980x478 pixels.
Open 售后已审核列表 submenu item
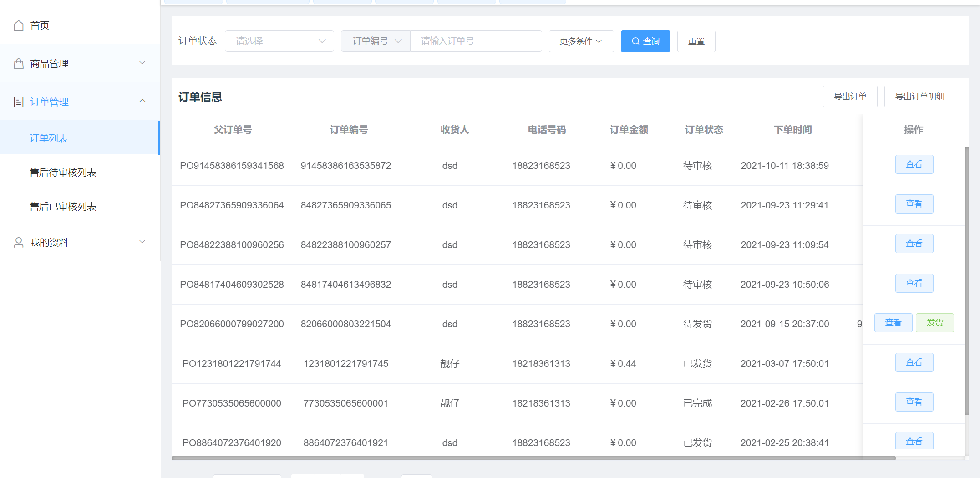pos(80,207)
